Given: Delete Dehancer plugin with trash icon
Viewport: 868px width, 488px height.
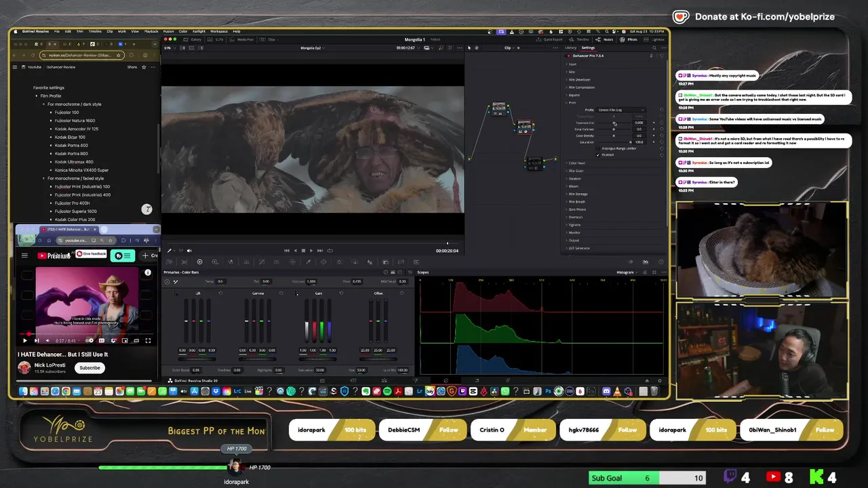Looking at the screenshot, I should click(x=652, y=56).
